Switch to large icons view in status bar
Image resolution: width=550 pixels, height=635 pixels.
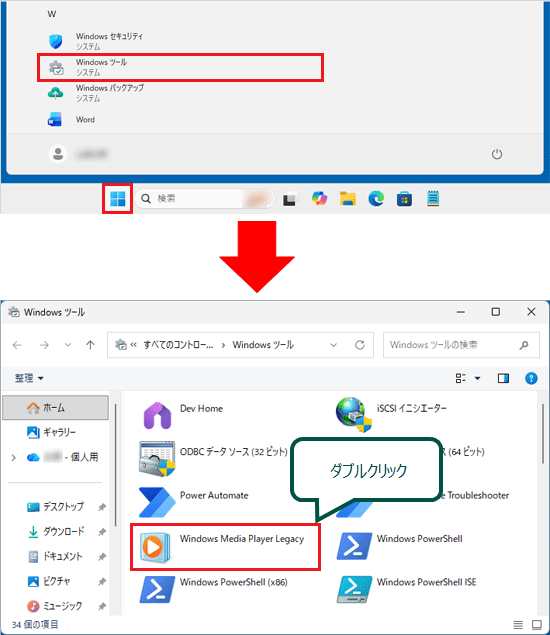pyautogui.click(x=537, y=625)
